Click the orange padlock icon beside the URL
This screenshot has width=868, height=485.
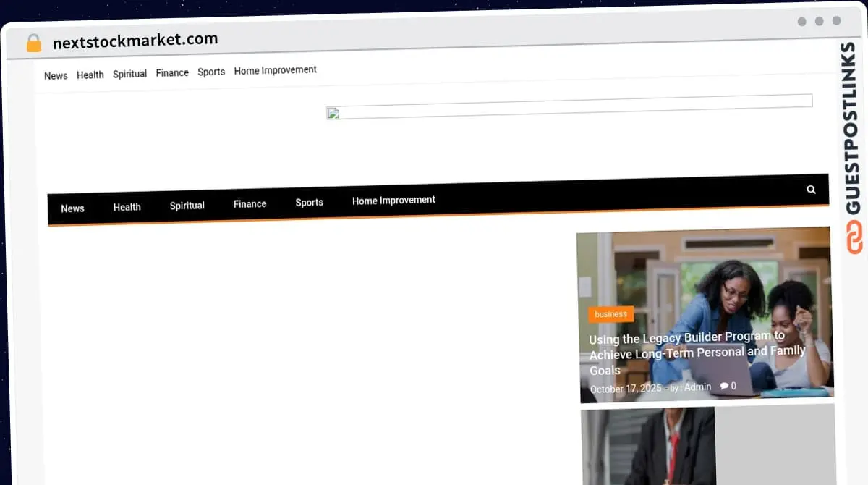34,43
